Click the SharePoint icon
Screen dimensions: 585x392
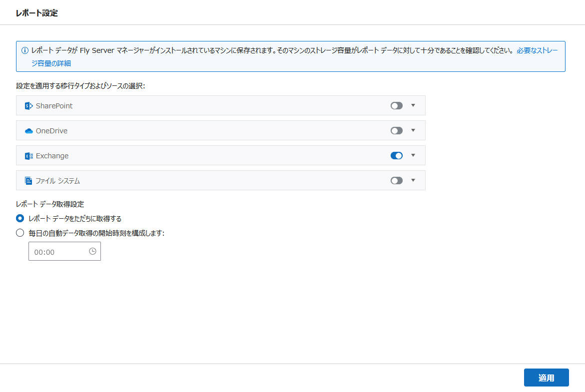pyautogui.click(x=29, y=106)
